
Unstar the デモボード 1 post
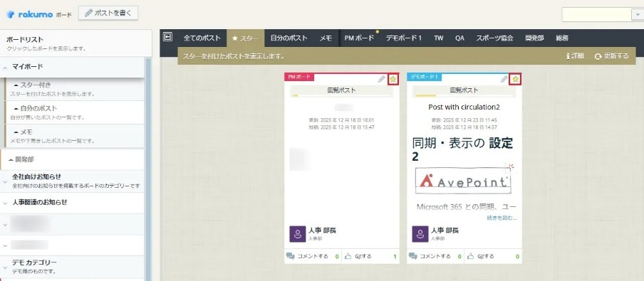[x=516, y=79]
